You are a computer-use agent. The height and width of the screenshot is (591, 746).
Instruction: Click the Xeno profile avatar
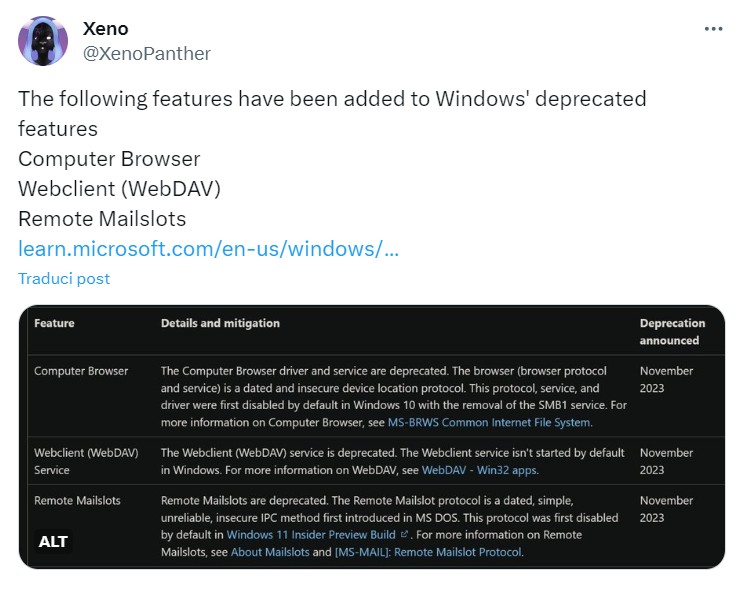[43, 40]
